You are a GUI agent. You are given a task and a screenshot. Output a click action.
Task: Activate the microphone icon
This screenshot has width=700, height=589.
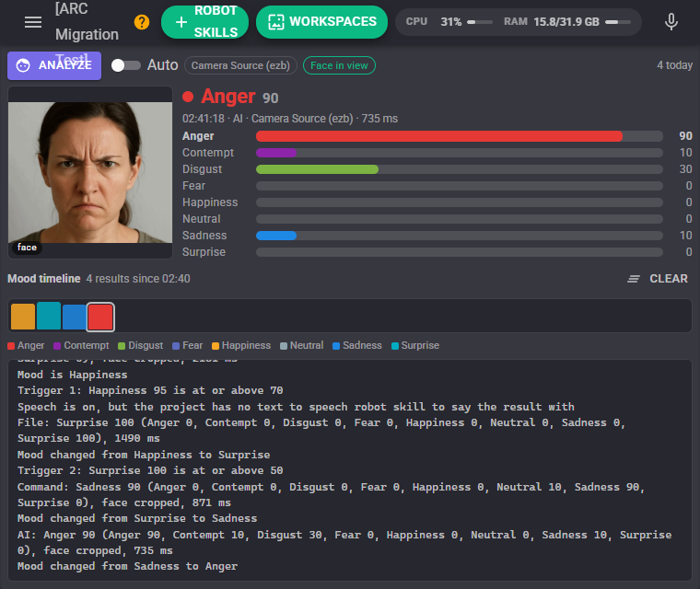click(671, 22)
